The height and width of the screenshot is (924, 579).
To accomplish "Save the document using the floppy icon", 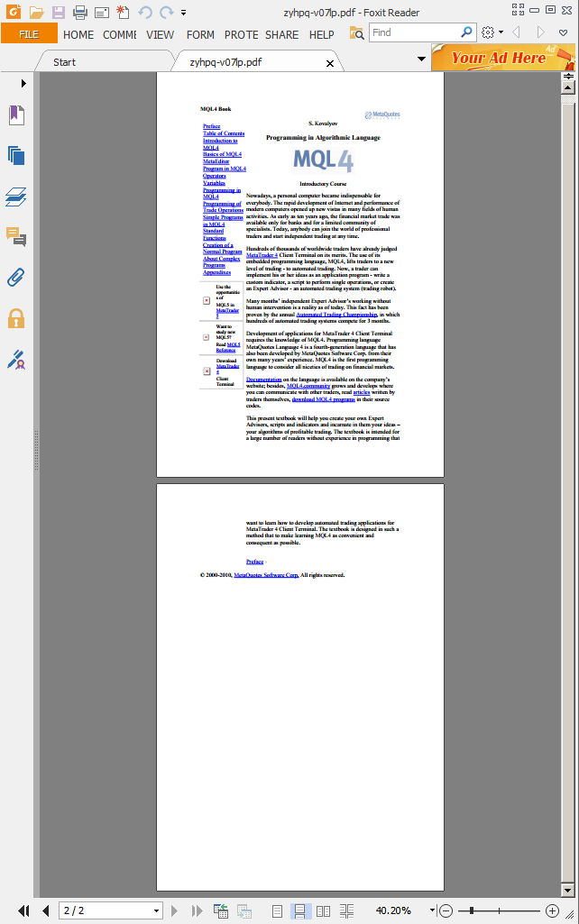I will [x=58, y=12].
